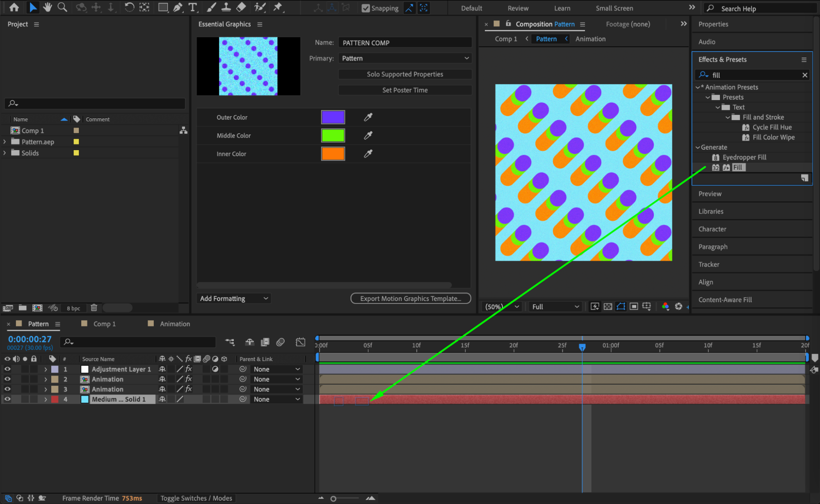Click Export Motion Graphics Template button
820x504 pixels.
click(x=410, y=299)
